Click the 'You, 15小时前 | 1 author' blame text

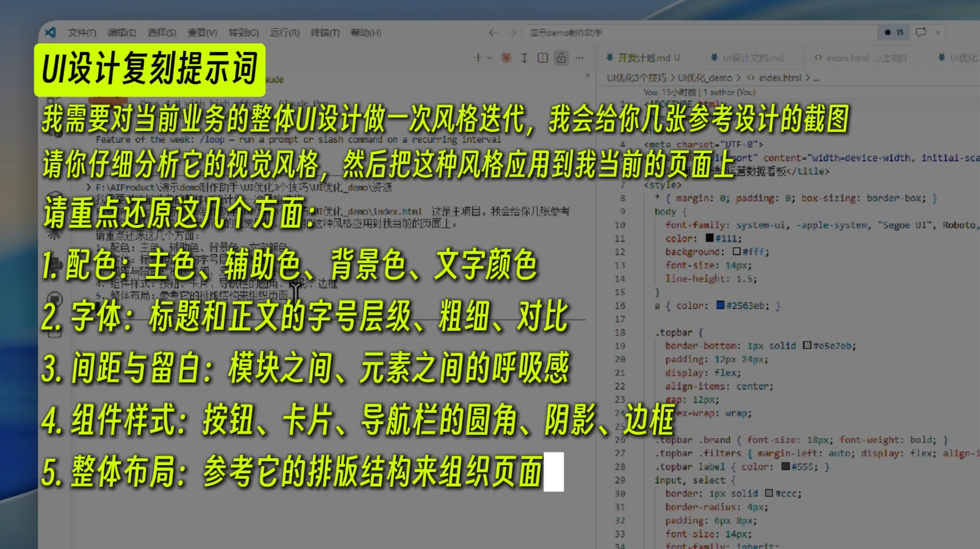click(x=699, y=92)
